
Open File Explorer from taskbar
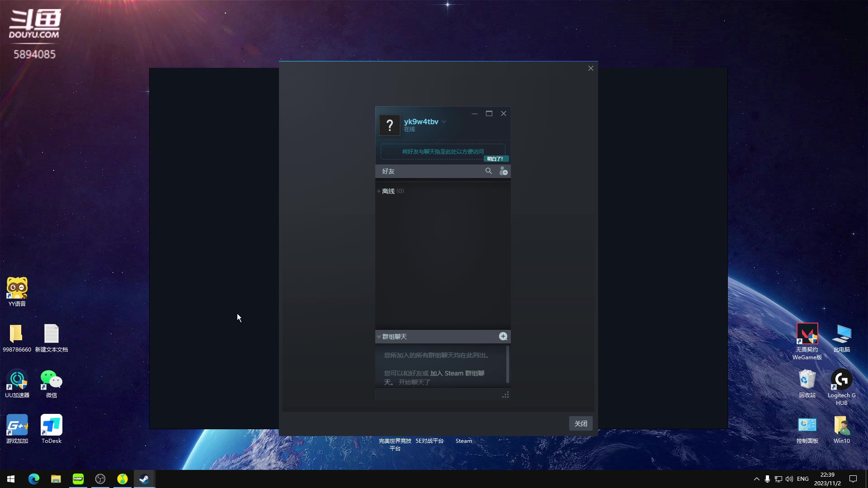point(56,479)
